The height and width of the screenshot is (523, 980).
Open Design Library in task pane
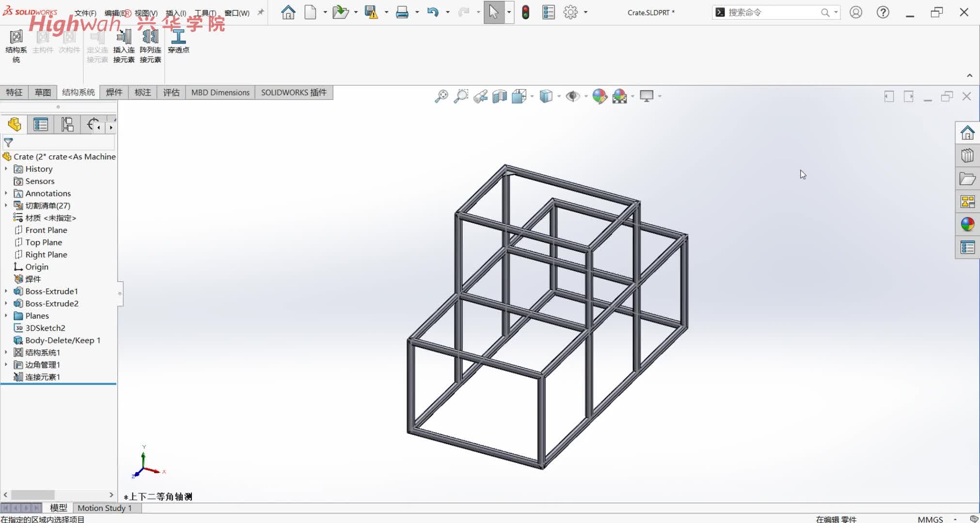[x=967, y=155]
